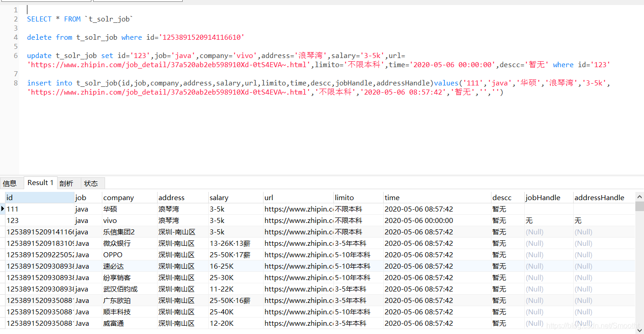Select the url cell in the 华硕 row
The height and width of the screenshot is (334, 644).
[299, 209]
